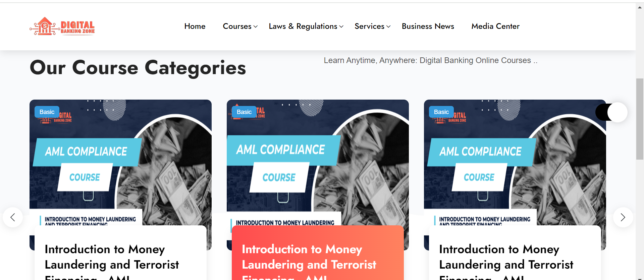Advance carousel with right arrow
644x280 pixels.
[x=623, y=217]
